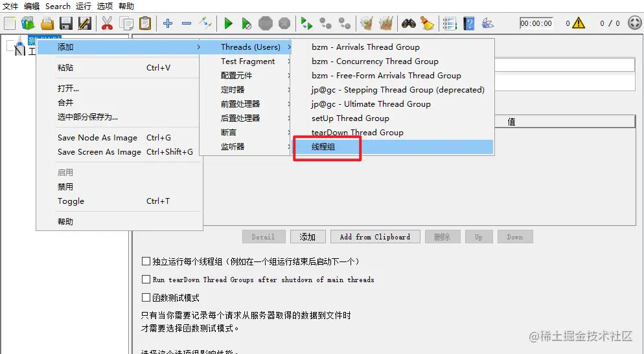Click the WorkBench icon in the tree
The height and width of the screenshot is (354, 644).
coord(19,51)
